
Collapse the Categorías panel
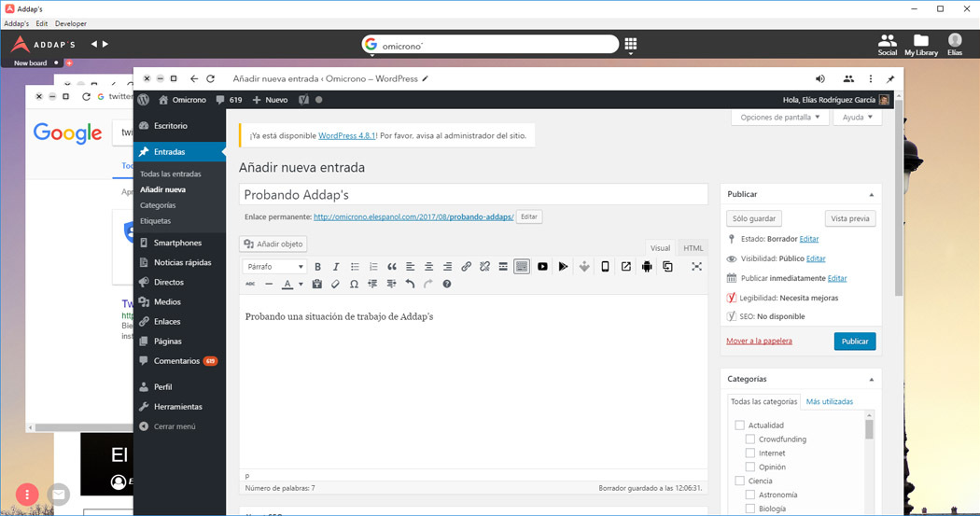(x=871, y=380)
